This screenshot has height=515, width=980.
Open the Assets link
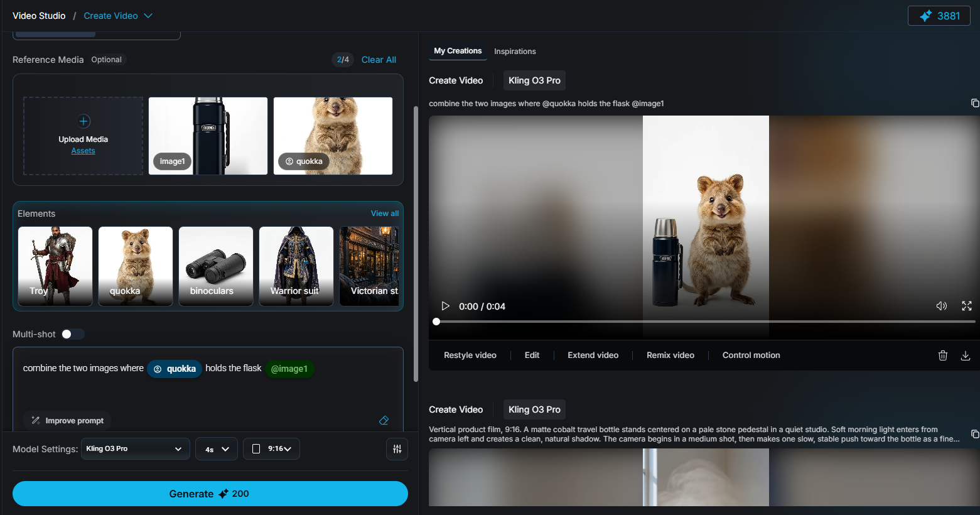click(83, 151)
